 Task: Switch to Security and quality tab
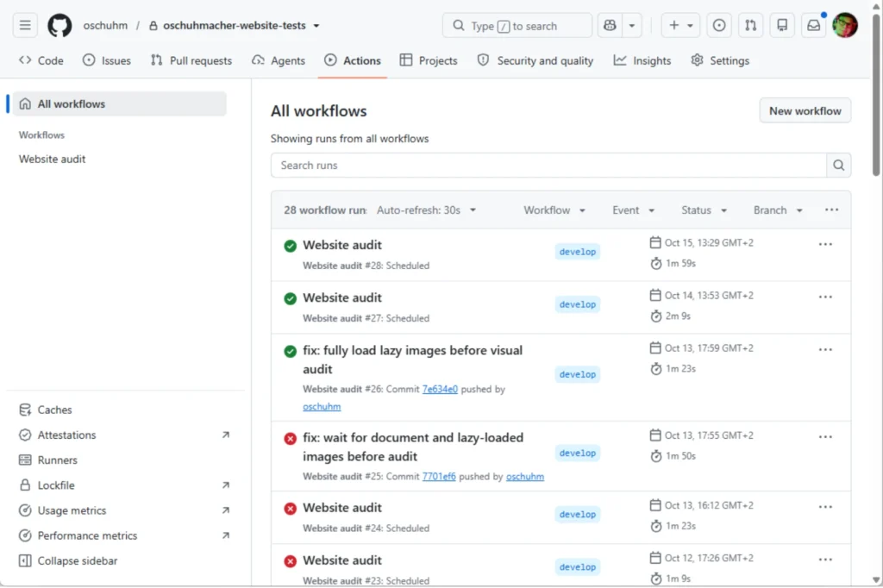coord(535,60)
